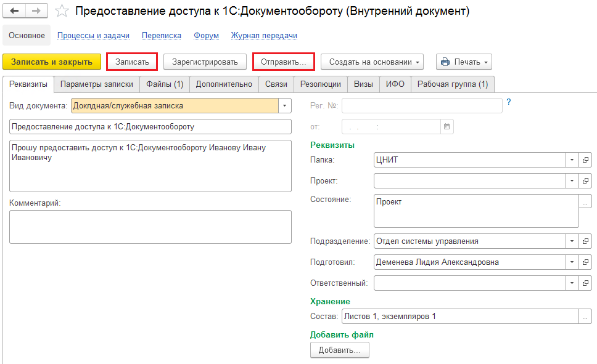Expand the Ответственный dropdown list
This screenshot has height=364, width=597.
[572, 283]
